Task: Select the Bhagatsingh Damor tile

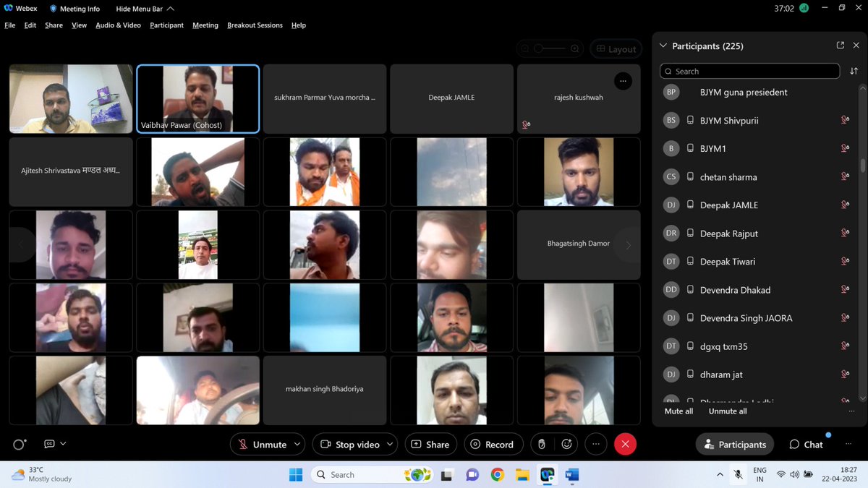Action: (579, 244)
